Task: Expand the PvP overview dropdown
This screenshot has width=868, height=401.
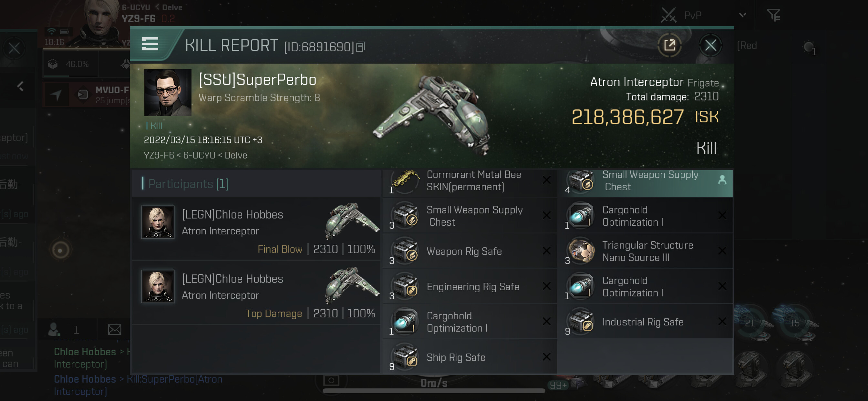Action: [742, 15]
